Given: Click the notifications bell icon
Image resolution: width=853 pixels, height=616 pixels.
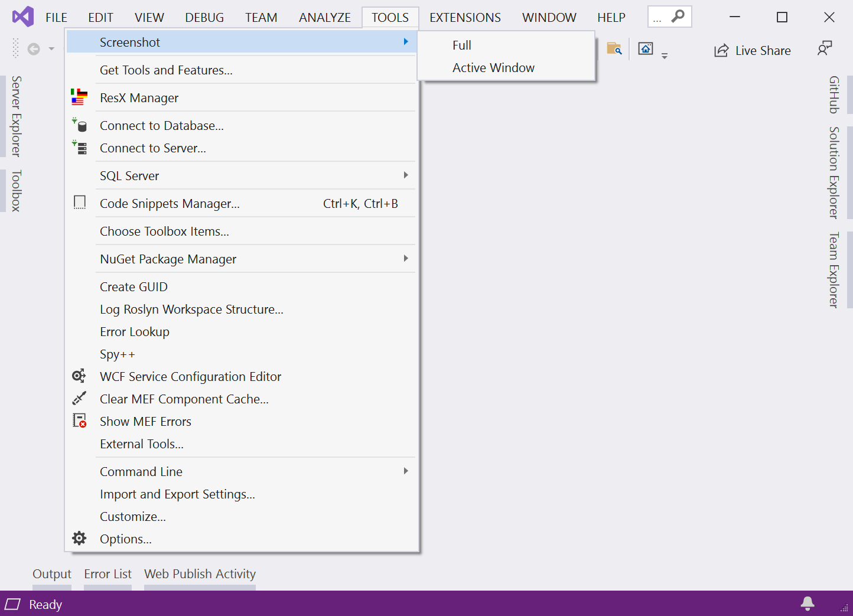Looking at the screenshot, I should tap(808, 603).
